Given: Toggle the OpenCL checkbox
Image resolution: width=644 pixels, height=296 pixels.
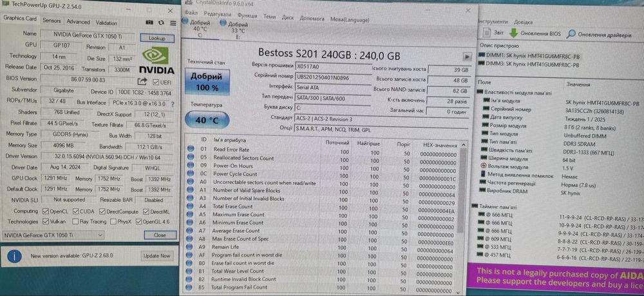Looking at the screenshot, I should (46, 212).
